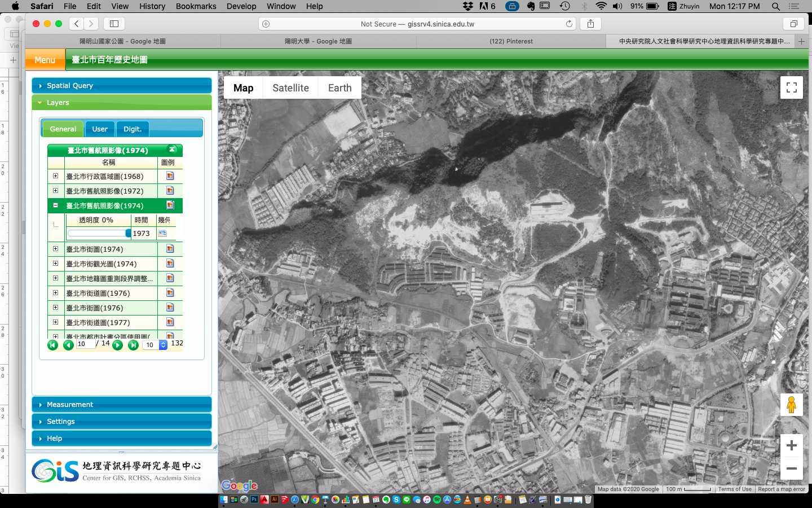Click the orange Menu button

[45, 60]
